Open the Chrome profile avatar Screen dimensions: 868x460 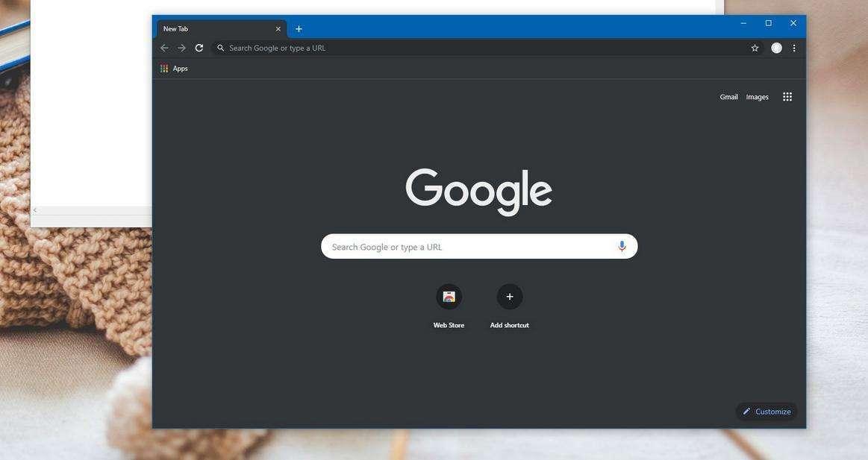pos(775,47)
